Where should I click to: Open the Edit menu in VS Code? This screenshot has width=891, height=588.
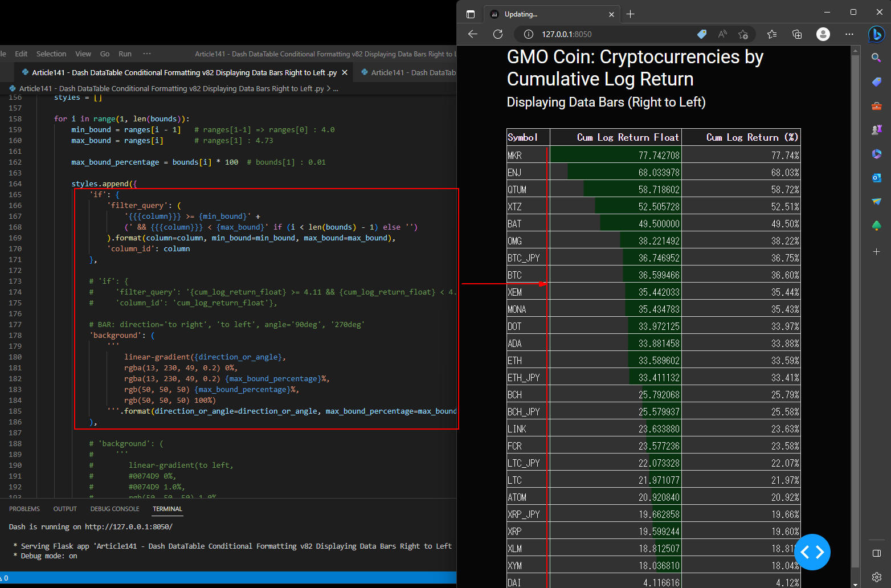21,54
